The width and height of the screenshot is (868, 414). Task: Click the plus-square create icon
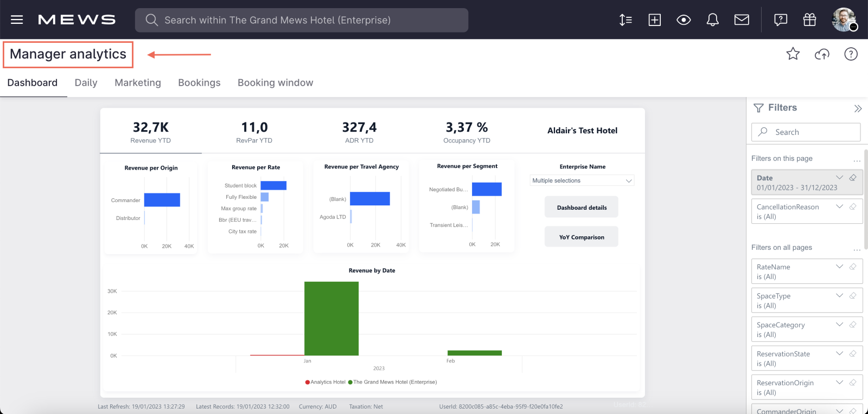655,20
